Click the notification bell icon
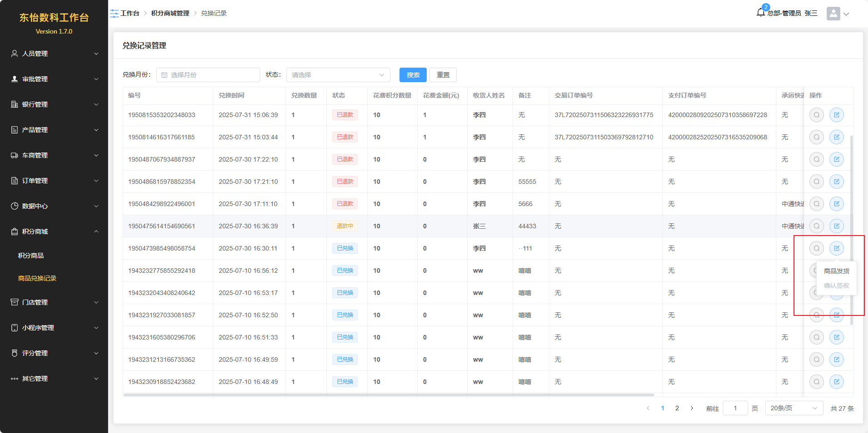 click(x=761, y=13)
